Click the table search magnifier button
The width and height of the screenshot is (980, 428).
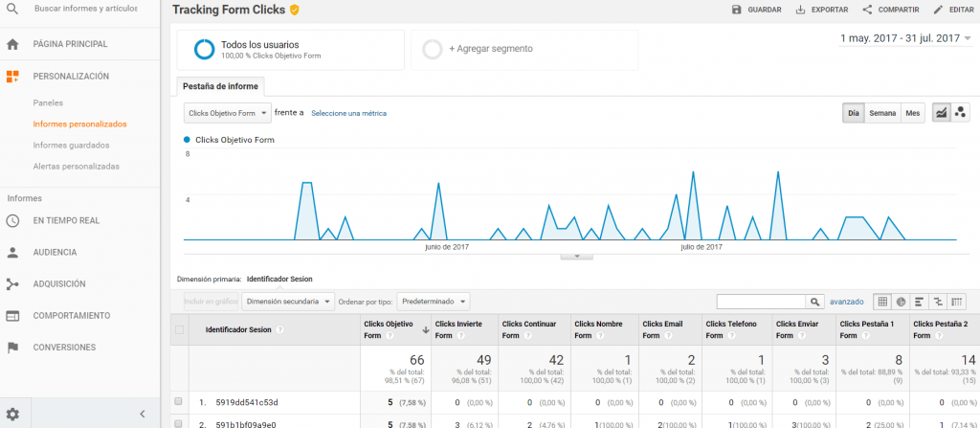[814, 302]
